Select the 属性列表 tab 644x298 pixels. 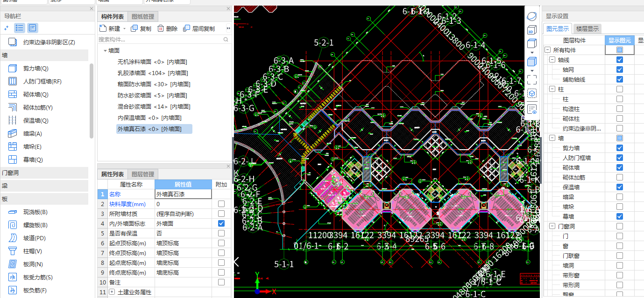tap(112, 174)
